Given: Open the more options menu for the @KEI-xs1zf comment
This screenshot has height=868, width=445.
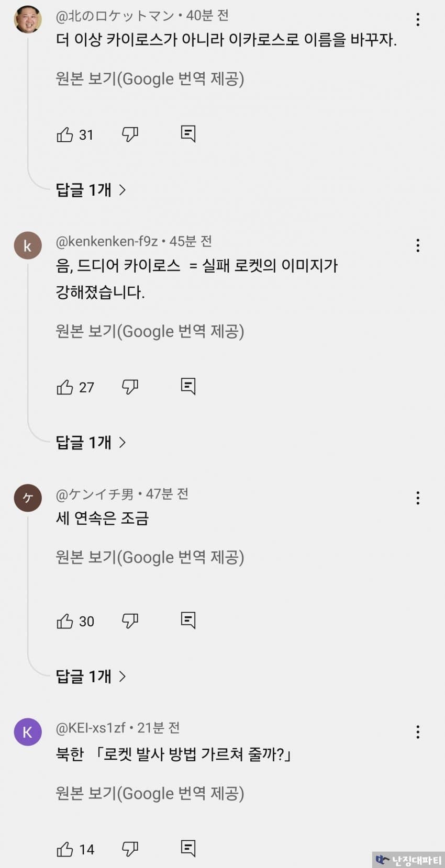Looking at the screenshot, I should [418, 732].
